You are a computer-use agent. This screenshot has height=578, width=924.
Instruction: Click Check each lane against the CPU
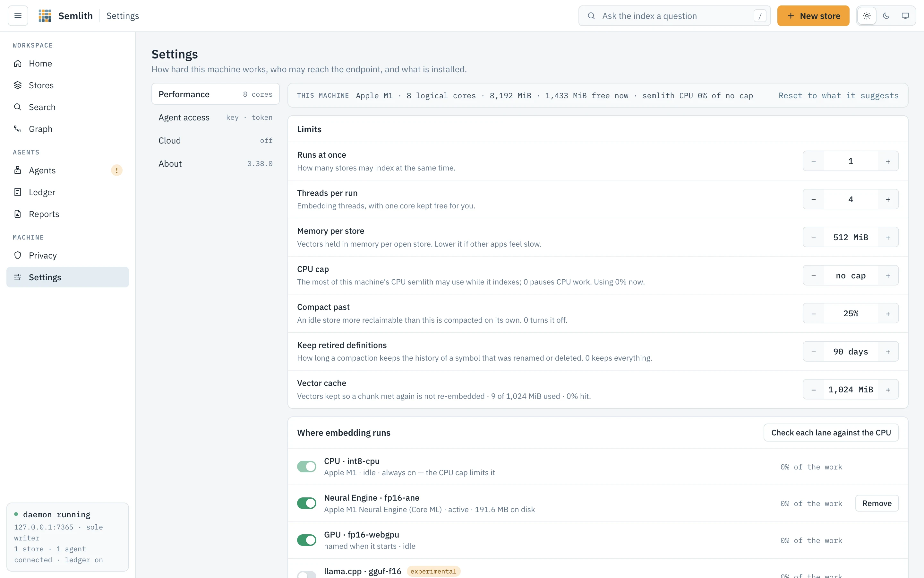[x=831, y=432]
